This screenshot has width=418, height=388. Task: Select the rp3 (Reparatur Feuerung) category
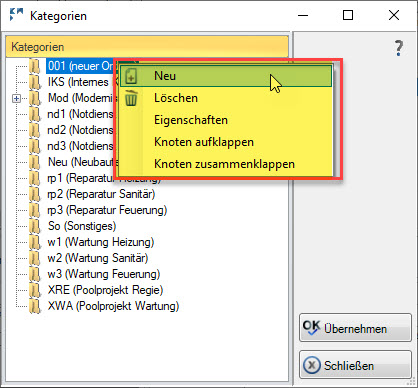[107, 210]
